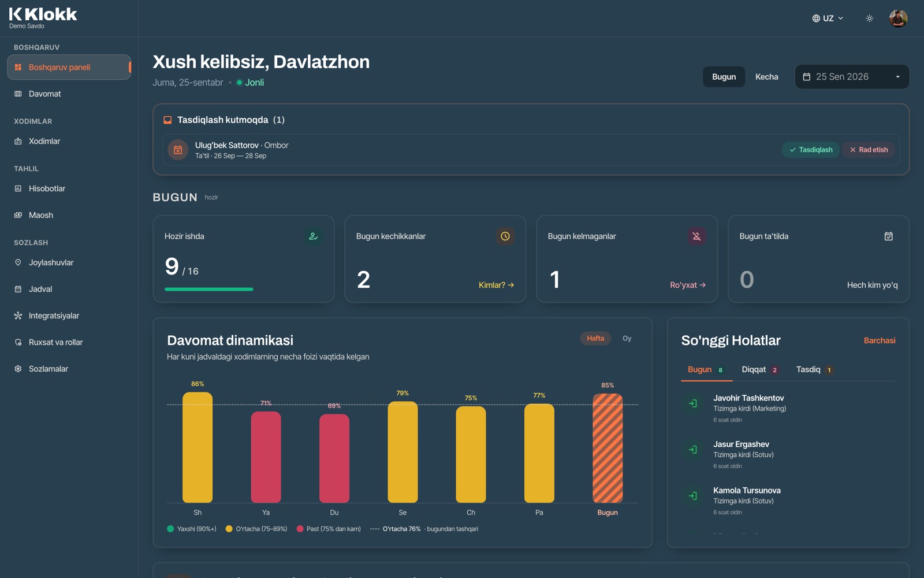Click the clock icon on Bugun kechikkanlar card
Viewport: 924px width, 578px height.
point(505,236)
